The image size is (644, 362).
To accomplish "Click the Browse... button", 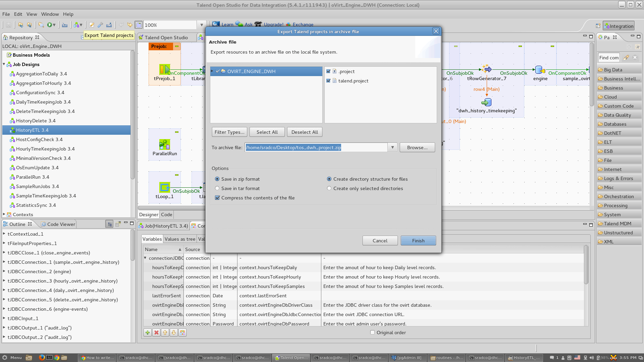I will click(x=417, y=147).
